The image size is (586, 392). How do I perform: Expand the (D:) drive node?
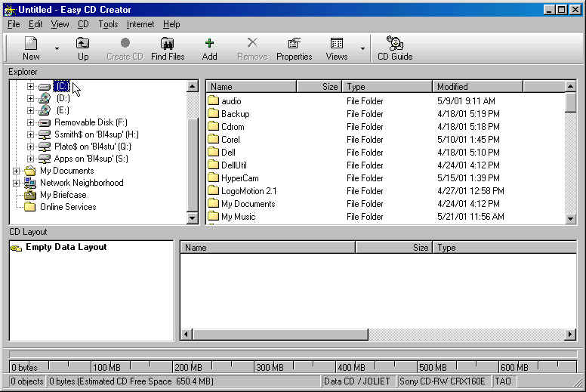point(31,98)
